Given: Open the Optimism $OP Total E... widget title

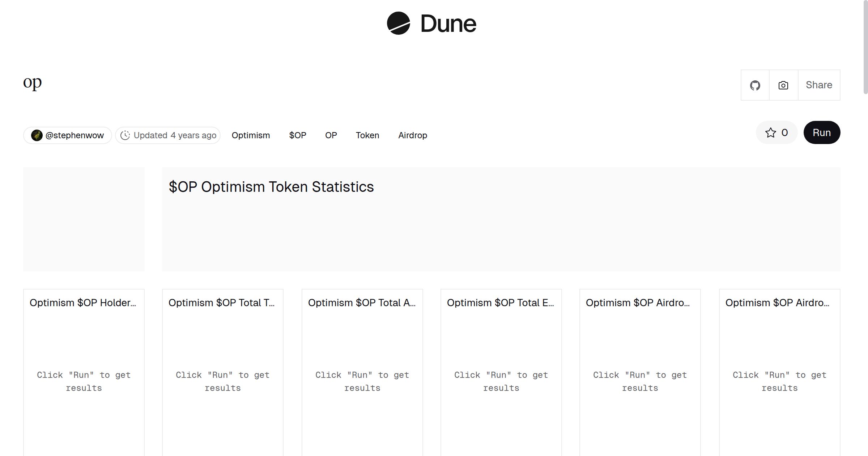Looking at the screenshot, I should pyautogui.click(x=500, y=303).
